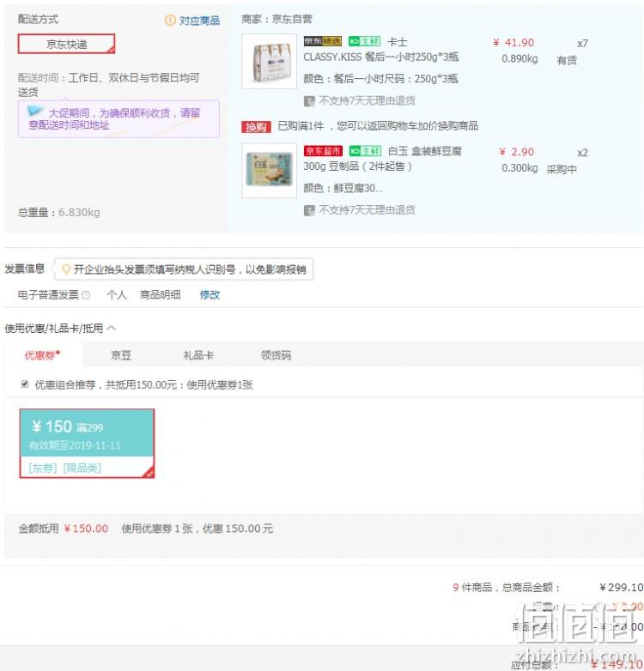Click 修改 to edit invoice info
The width and height of the screenshot is (644, 671).
pyautogui.click(x=210, y=294)
